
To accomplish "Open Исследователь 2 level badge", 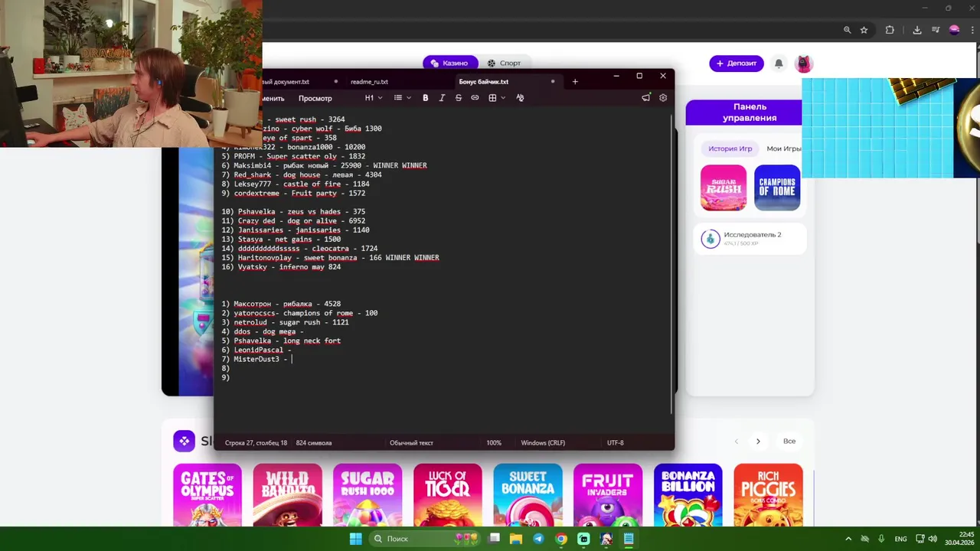I will (751, 239).
